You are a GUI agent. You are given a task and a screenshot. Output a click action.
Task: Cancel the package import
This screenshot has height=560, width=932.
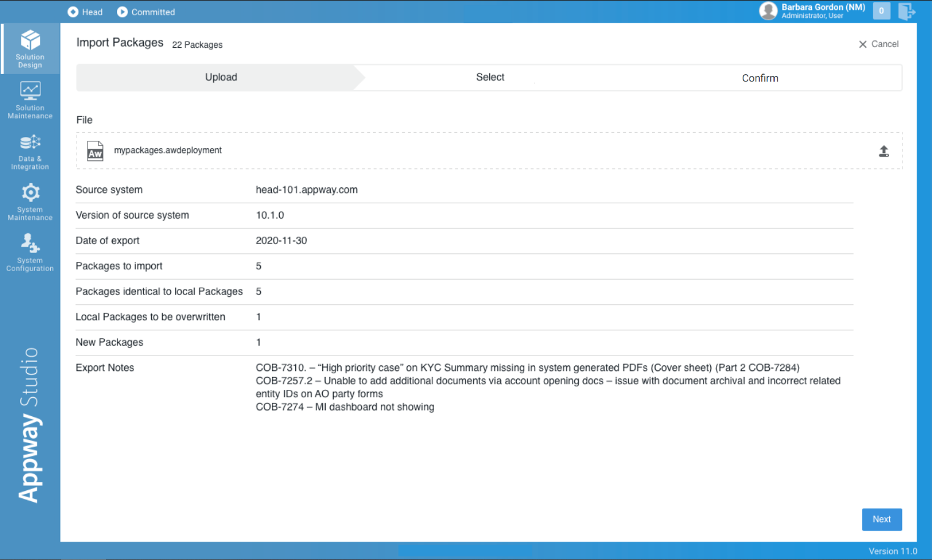pos(879,43)
